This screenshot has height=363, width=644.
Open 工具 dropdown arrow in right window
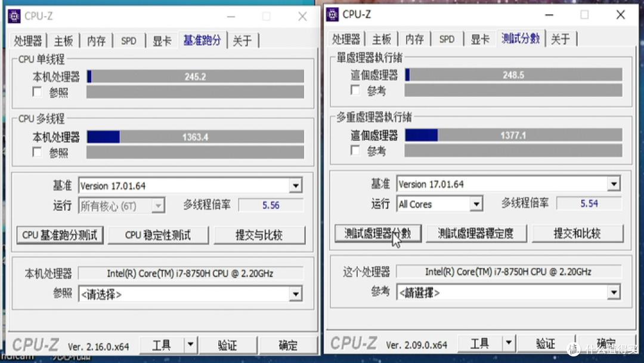509,343
